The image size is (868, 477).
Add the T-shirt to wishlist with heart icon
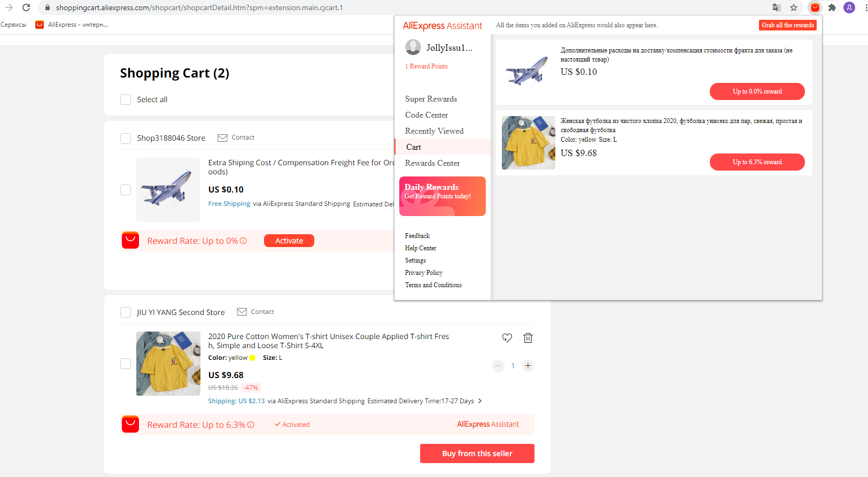pyautogui.click(x=507, y=337)
